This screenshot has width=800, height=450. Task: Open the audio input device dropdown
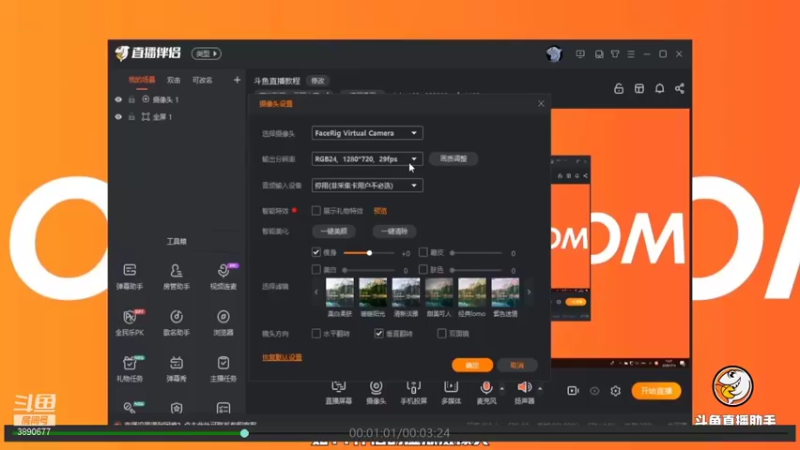367,186
